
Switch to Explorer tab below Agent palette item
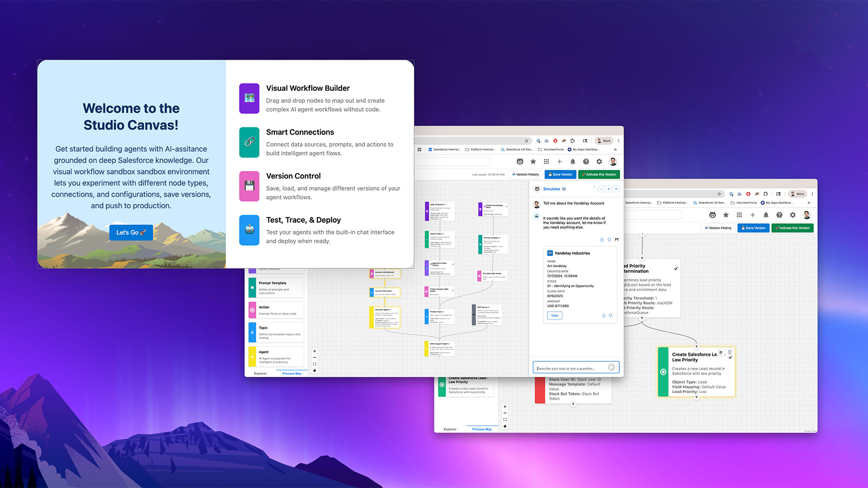pyautogui.click(x=260, y=373)
